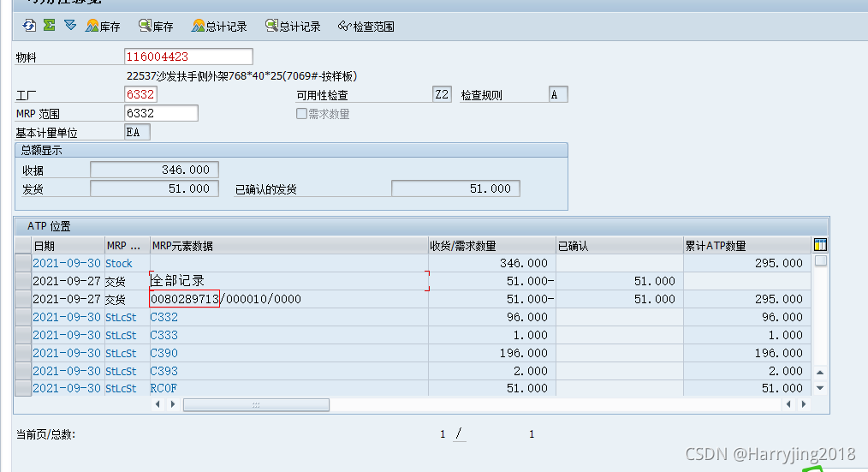Image resolution: width=868 pixels, height=472 pixels.
Task: Click the left horizontal scroll arrow under the MRP column
Action: tap(158, 404)
